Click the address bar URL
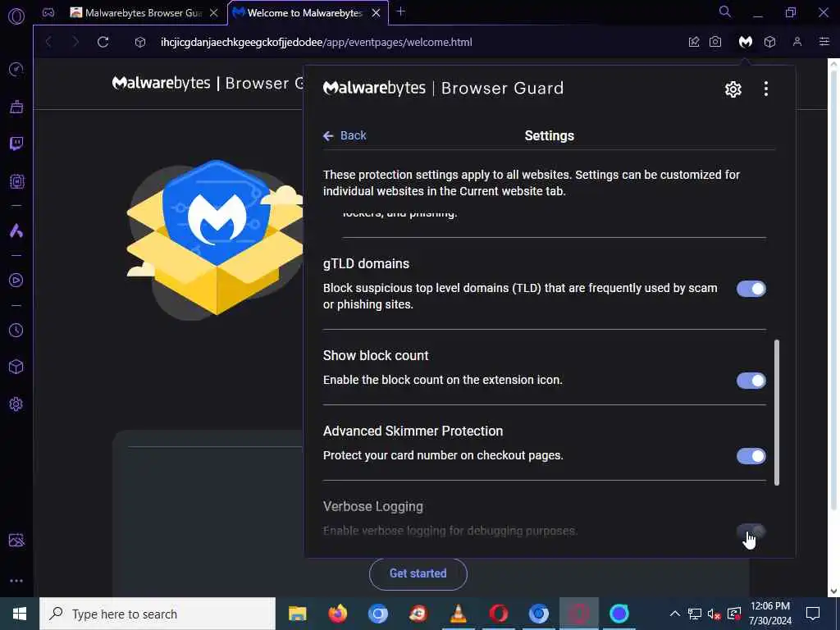This screenshot has height=630, width=840. tap(316, 43)
